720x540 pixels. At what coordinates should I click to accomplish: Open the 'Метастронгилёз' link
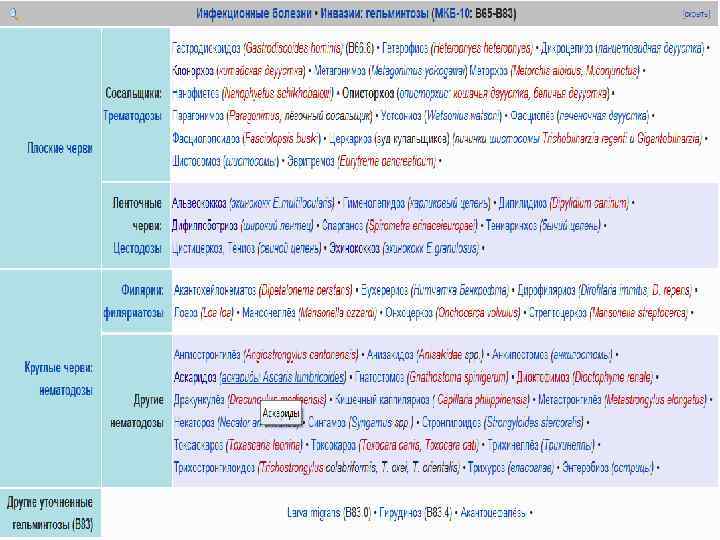pos(569,399)
